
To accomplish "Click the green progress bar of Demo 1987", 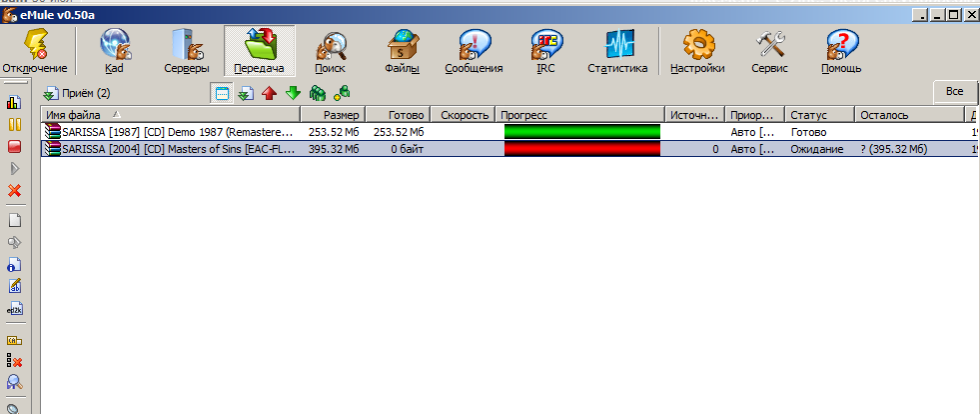I will pos(581,132).
